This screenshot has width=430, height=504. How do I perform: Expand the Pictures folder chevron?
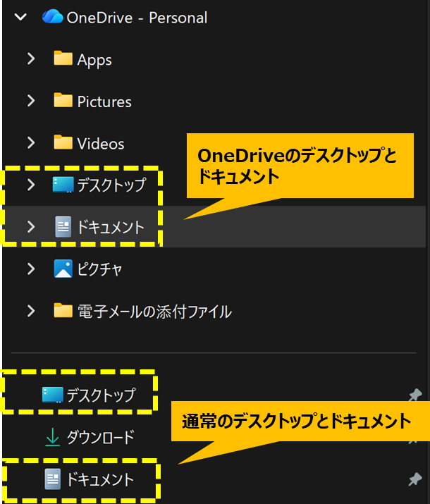click(31, 102)
